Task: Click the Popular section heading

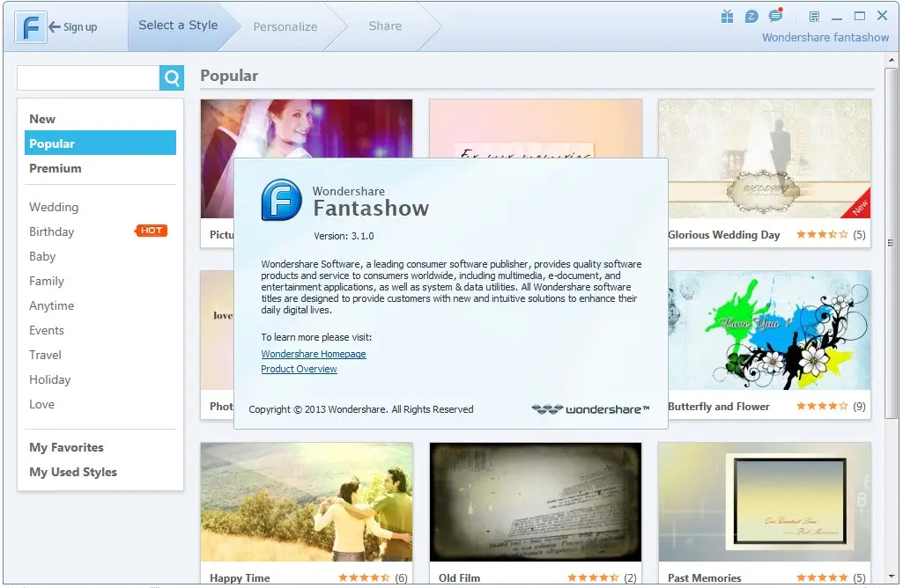Action: [229, 76]
